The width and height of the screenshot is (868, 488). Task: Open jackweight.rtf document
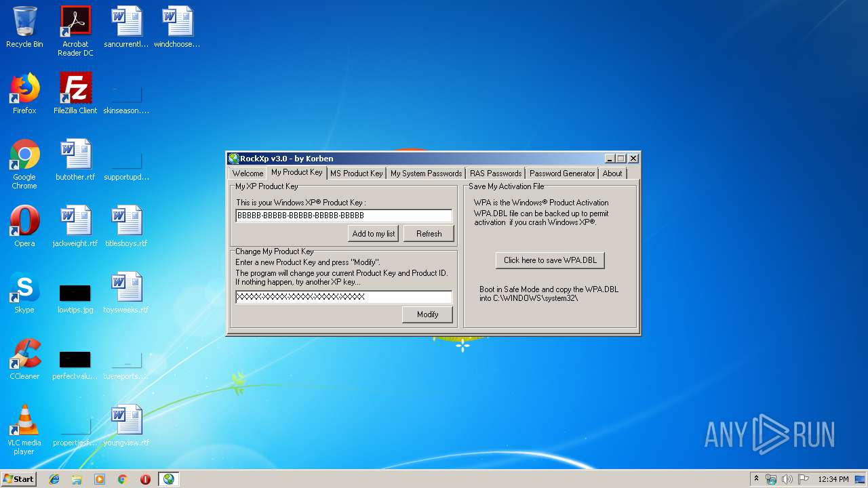coord(75,226)
